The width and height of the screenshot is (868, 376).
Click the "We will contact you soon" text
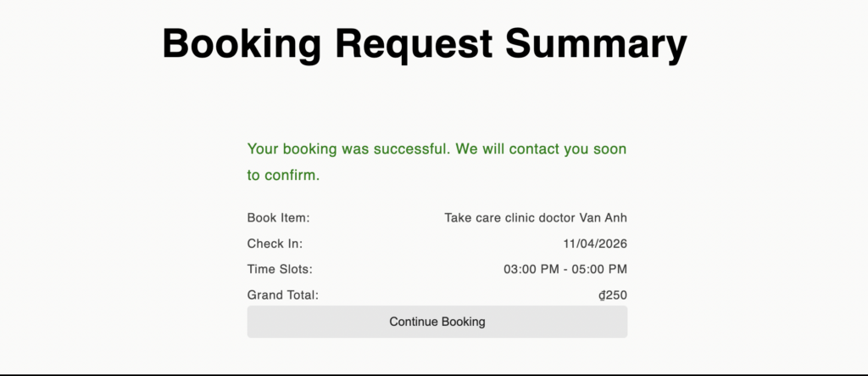pos(541,149)
